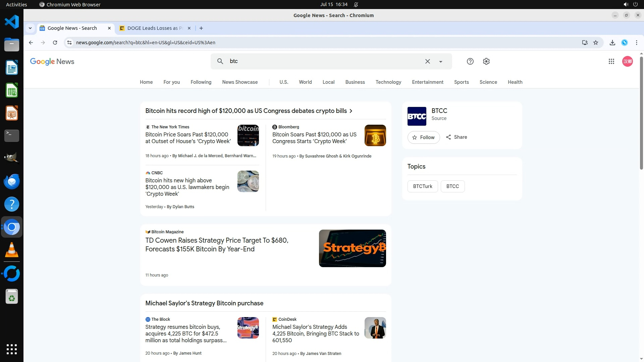The width and height of the screenshot is (644, 362).
Task: Open Google News settings gear
Action: (x=486, y=61)
